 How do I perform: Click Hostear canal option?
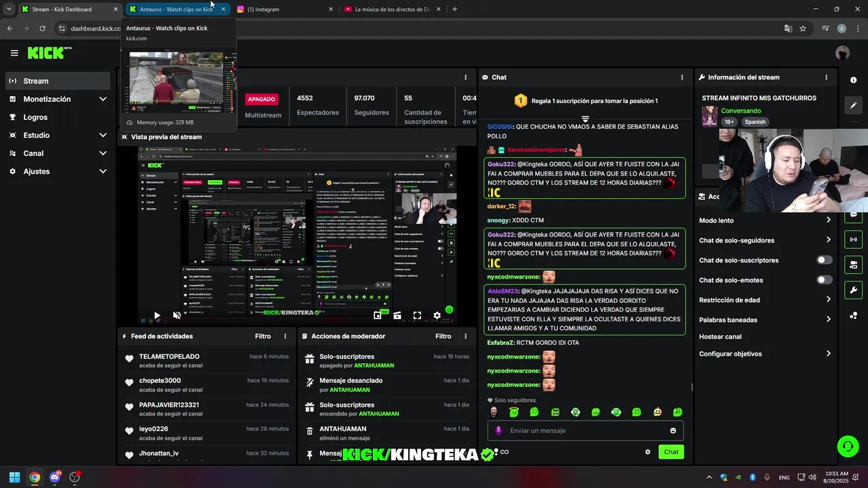720,337
